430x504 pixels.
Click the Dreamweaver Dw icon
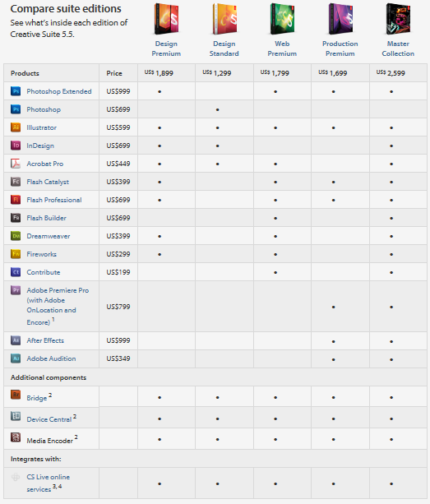(16, 236)
